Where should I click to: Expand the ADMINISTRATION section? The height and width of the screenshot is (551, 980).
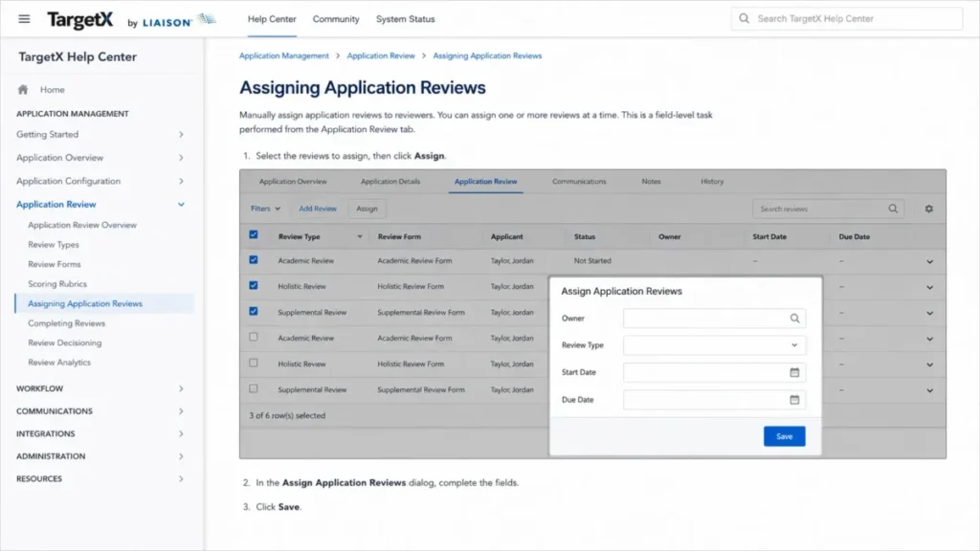click(181, 456)
